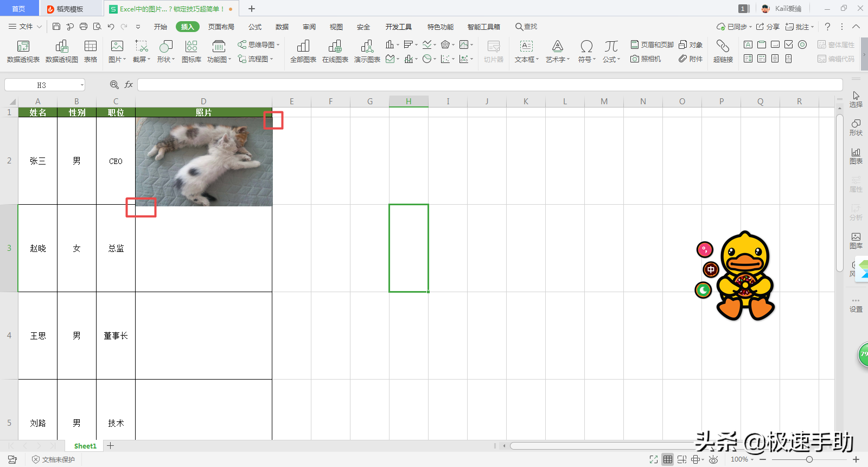
Task: Insert an attachment (附件)
Action: (x=691, y=59)
